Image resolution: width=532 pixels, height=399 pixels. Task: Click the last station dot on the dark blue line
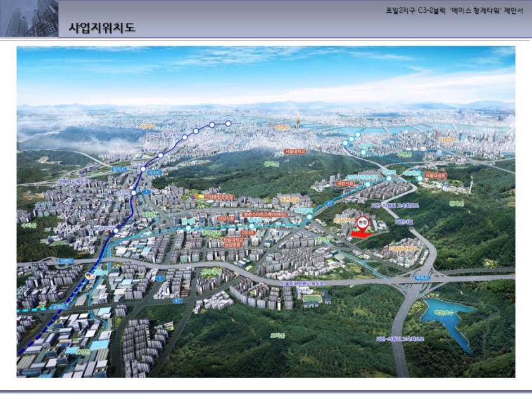[x=228, y=123]
